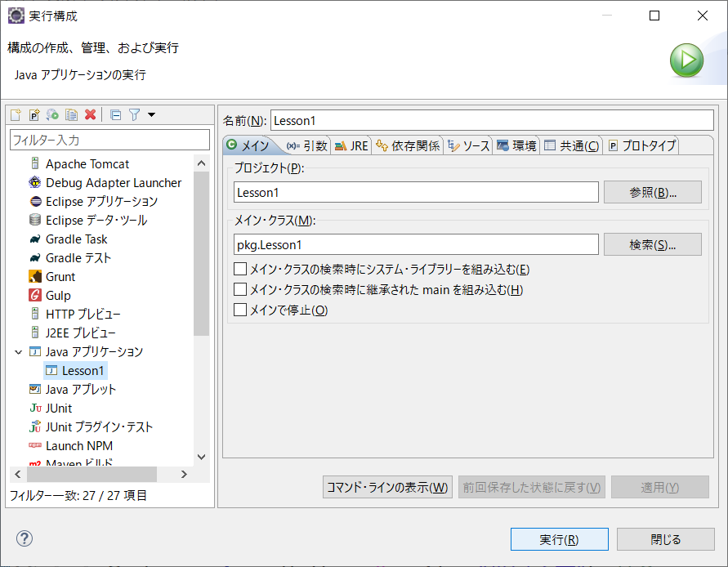Click the 検索(S)... search button
728x567 pixels.
pyautogui.click(x=652, y=245)
